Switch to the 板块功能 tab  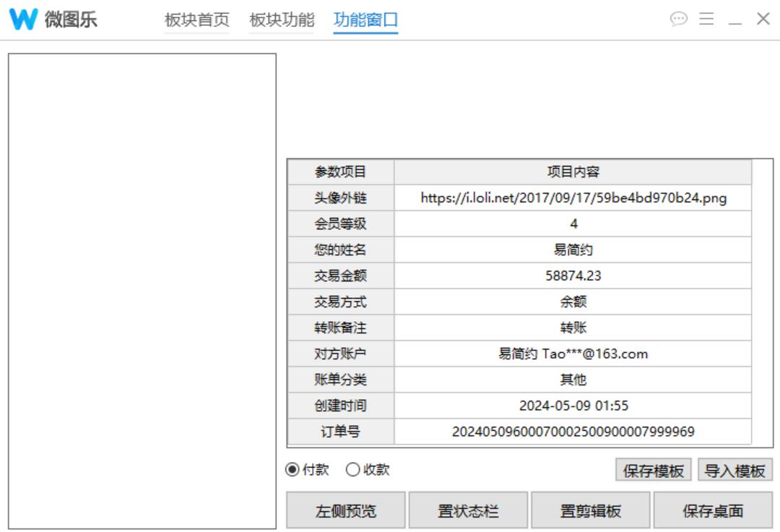coord(281,20)
